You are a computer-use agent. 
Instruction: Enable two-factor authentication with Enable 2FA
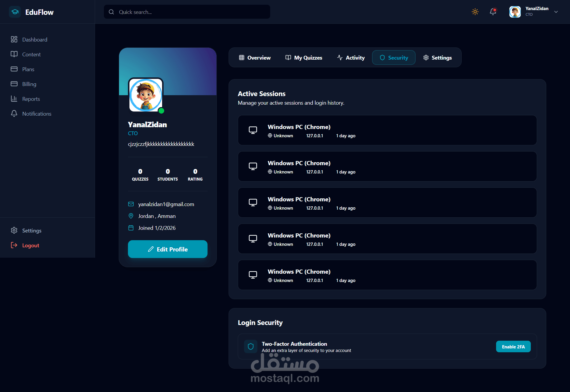[513, 347]
